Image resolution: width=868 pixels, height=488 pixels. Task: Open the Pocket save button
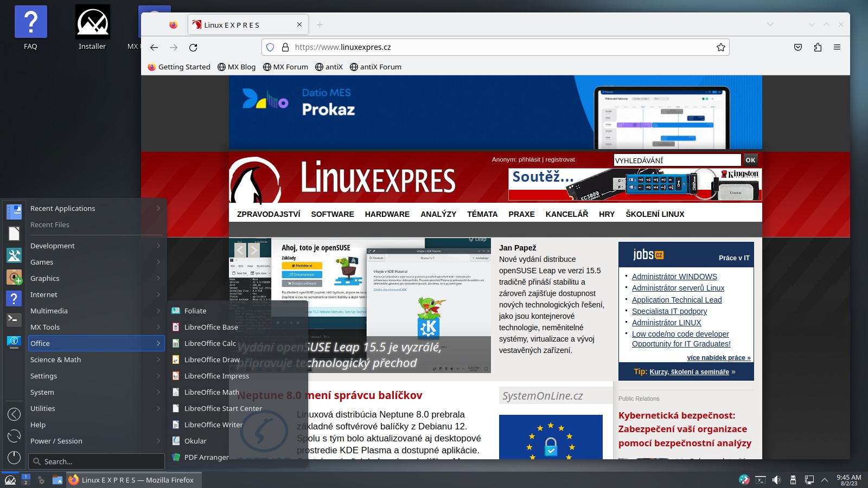point(798,47)
